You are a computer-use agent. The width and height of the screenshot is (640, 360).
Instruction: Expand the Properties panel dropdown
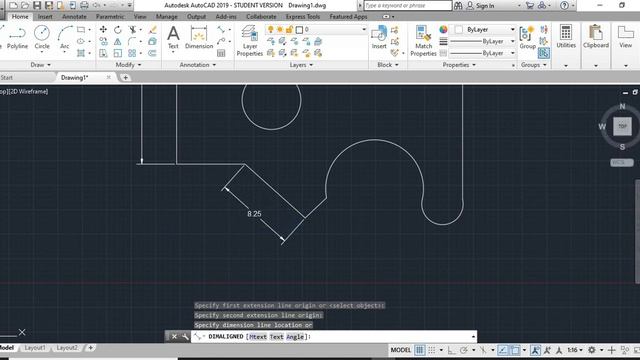pos(459,64)
